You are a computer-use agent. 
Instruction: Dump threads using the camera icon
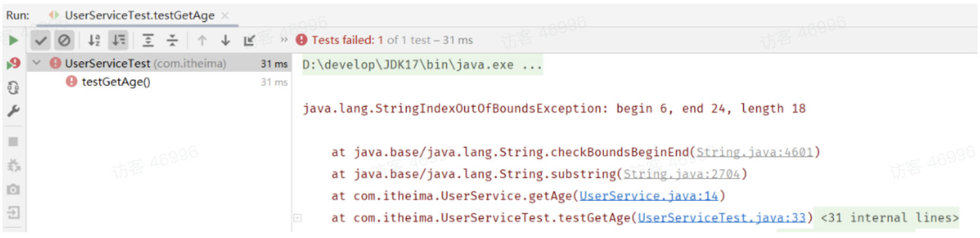13,189
